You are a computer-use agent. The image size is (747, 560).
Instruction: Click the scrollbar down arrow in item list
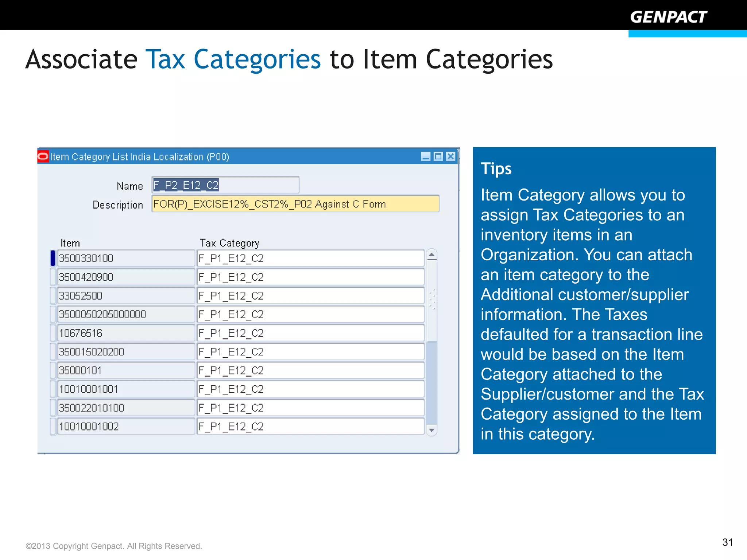pyautogui.click(x=432, y=430)
